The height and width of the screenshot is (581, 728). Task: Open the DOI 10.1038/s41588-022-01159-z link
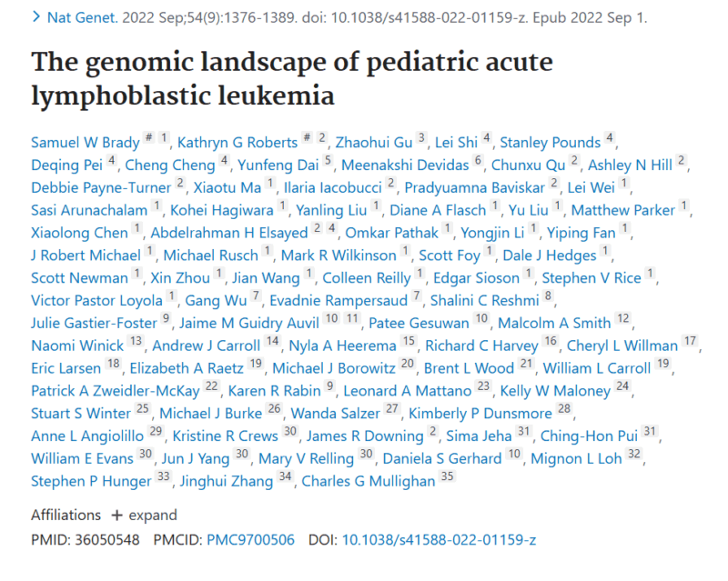439,540
